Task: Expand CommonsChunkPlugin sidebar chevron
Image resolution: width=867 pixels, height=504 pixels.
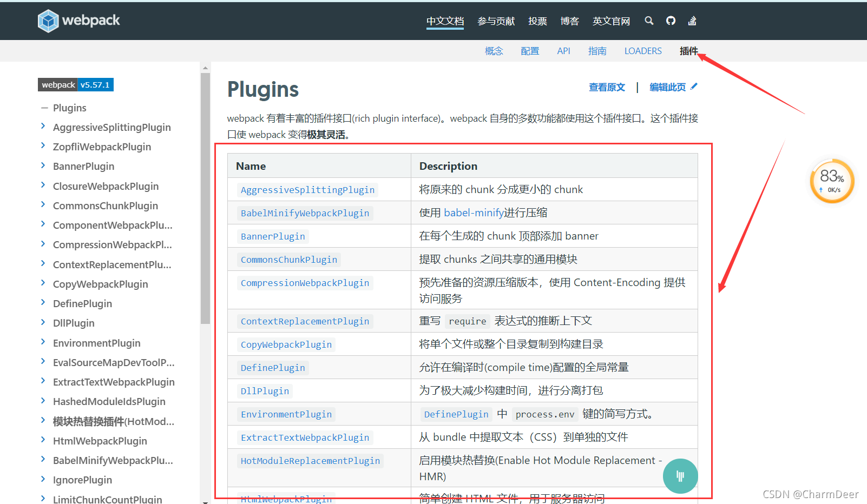Action: point(43,204)
